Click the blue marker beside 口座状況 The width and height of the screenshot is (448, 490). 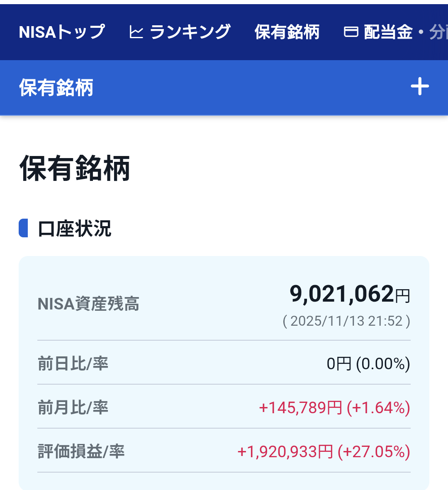coord(24,228)
